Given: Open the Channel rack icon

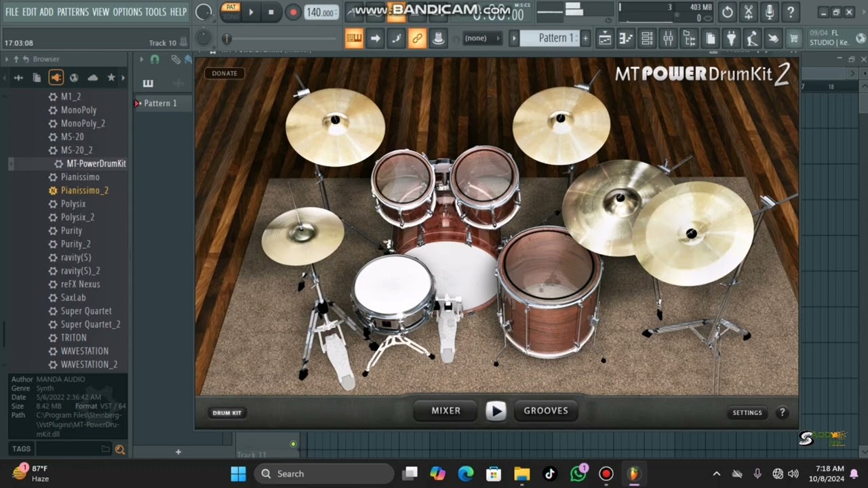Looking at the screenshot, I should [x=647, y=39].
